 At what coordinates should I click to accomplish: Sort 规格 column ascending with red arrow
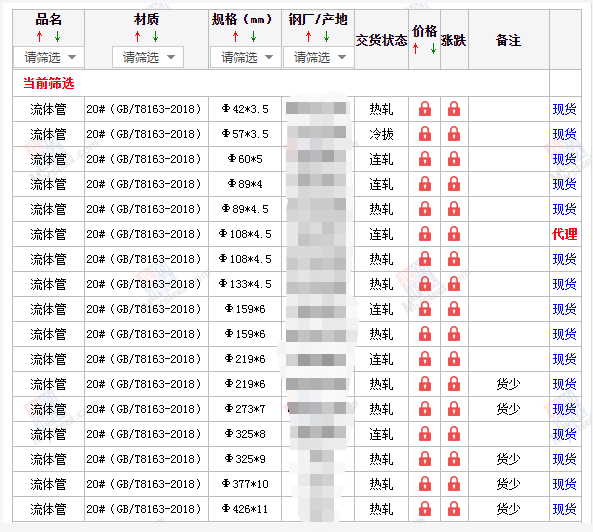[236, 37]
